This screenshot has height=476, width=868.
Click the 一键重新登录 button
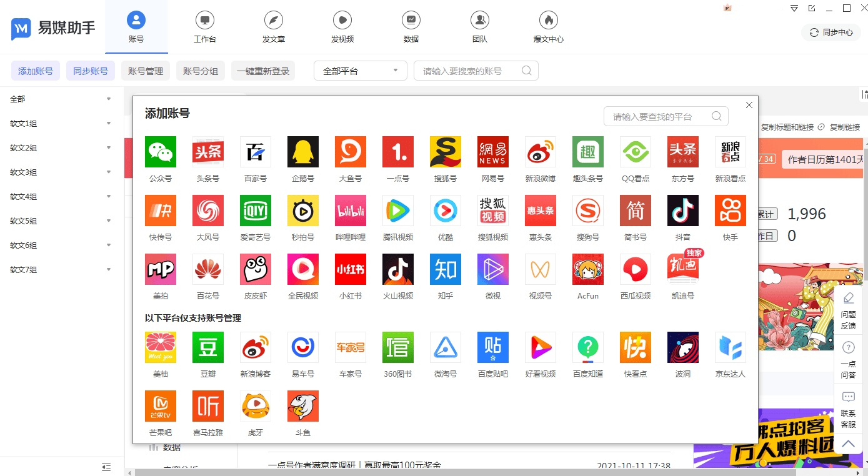tap(262, 71)
